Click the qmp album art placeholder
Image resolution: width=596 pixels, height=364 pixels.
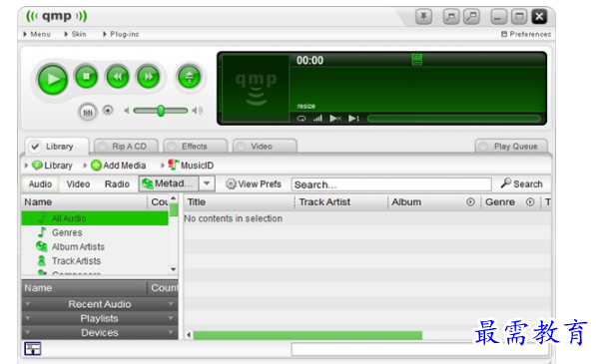(x=256, y=88)
